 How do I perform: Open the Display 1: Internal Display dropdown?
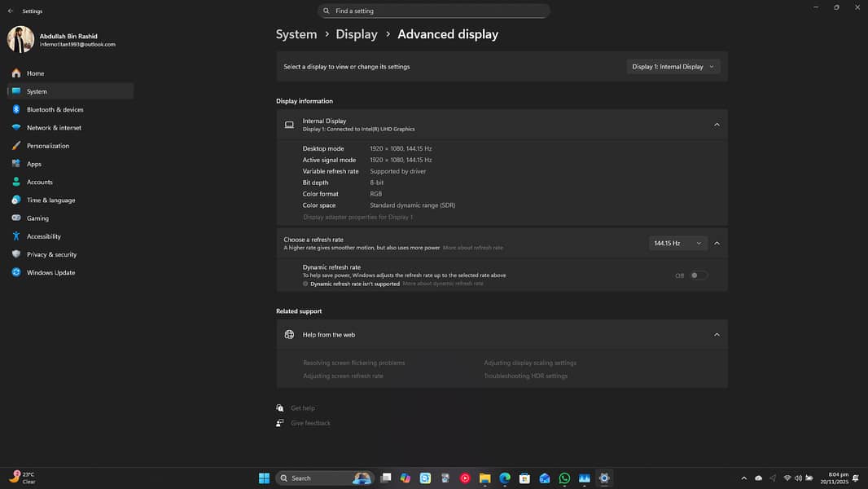pos(673,67)
